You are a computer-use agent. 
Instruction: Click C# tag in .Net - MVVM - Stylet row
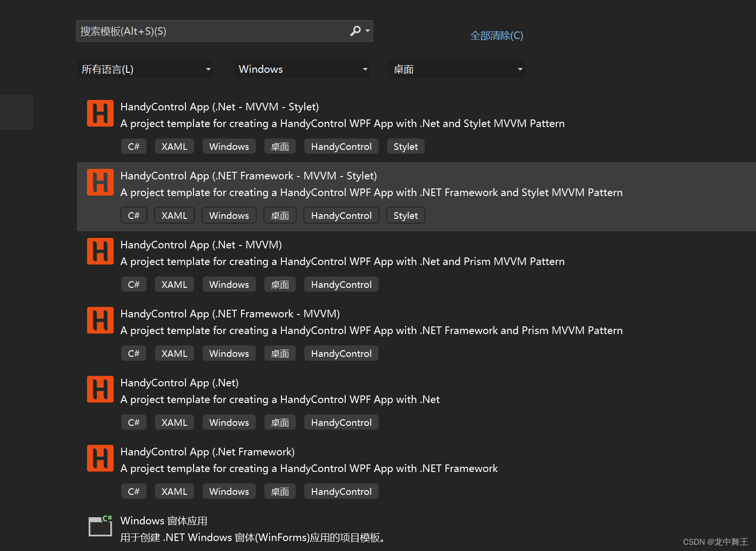[x=134, y=147]
